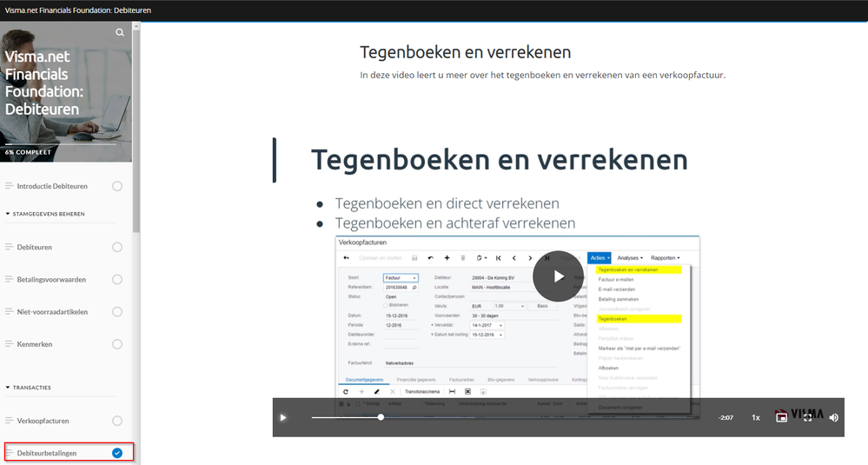Viewport: 868px width, 465px height.
Task: Click the completion circle for Introductie Debiteuren
Action: pyautogui.click(x=117, y=186)
